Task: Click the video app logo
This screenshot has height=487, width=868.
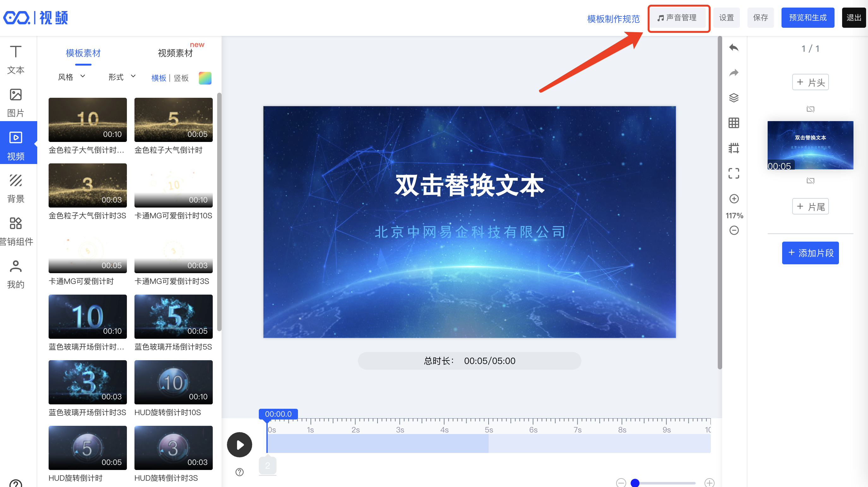Action: coord(36,18)
